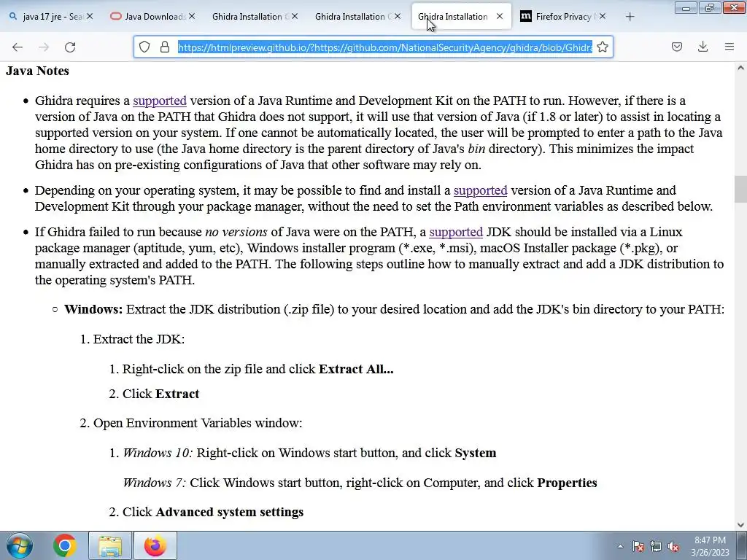Close the Firefox Privacy Notice tab
This screenshot has height=560, width=747.
click(x=602, y=16)
